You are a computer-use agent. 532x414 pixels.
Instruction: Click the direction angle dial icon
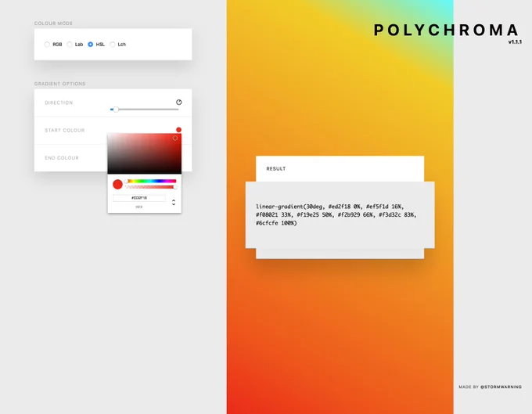point(179,103)
